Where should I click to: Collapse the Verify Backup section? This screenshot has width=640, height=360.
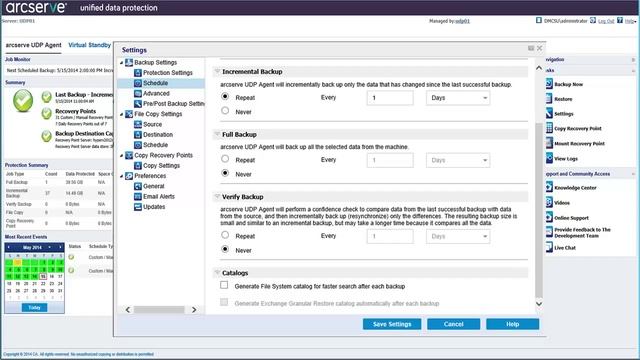pos(217,197)
